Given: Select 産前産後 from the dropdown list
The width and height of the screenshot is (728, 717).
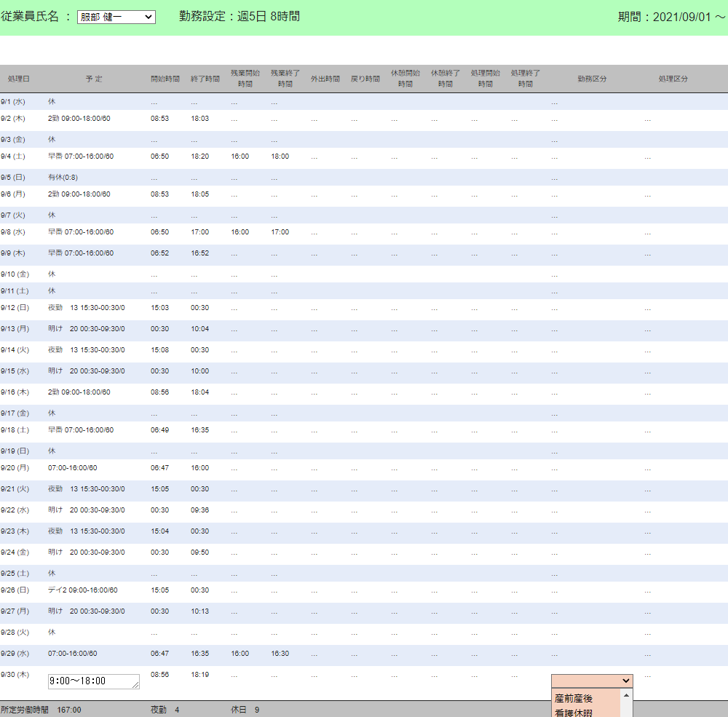Looking at the screenshot, I should (574, 699).
